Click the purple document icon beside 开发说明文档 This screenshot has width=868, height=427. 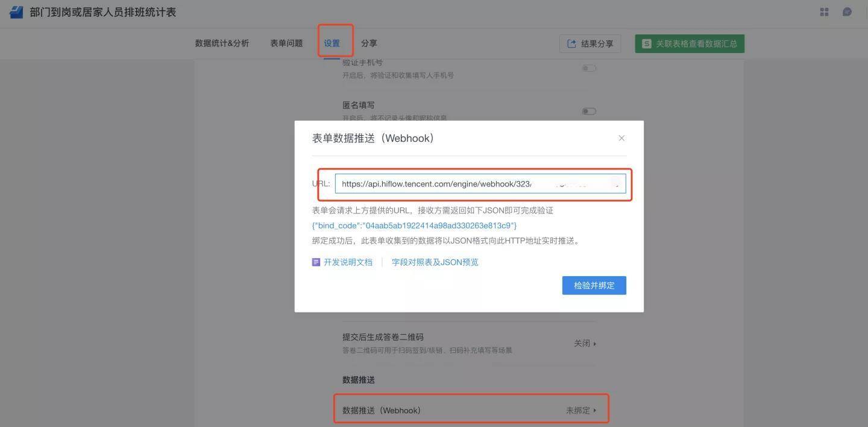coord(316,262)
